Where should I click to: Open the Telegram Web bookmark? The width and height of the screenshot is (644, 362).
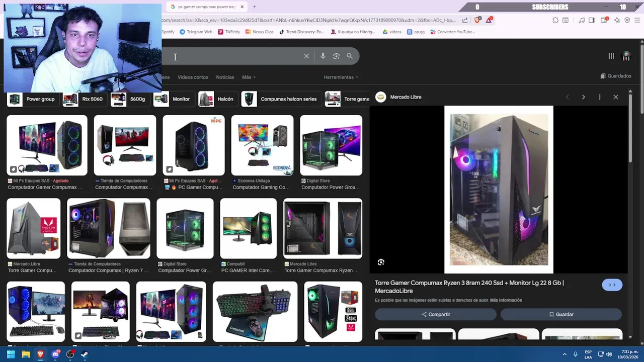click(196, 32)
